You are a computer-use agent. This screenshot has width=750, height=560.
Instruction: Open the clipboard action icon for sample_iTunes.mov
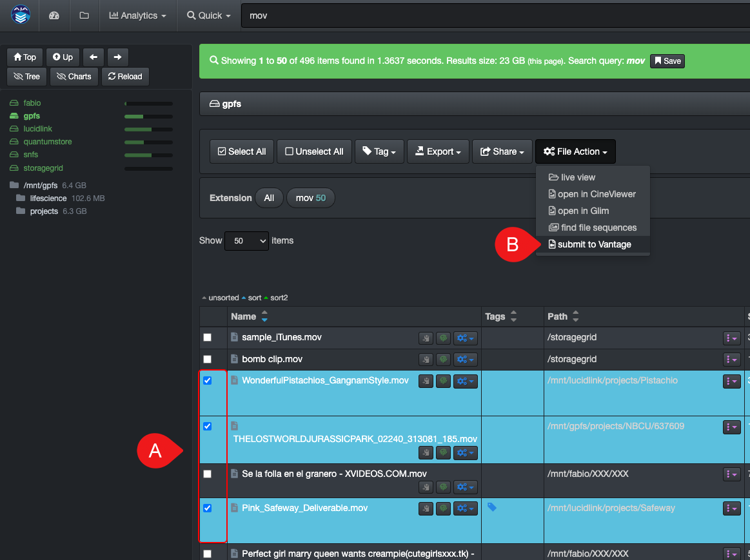(426, 338)
